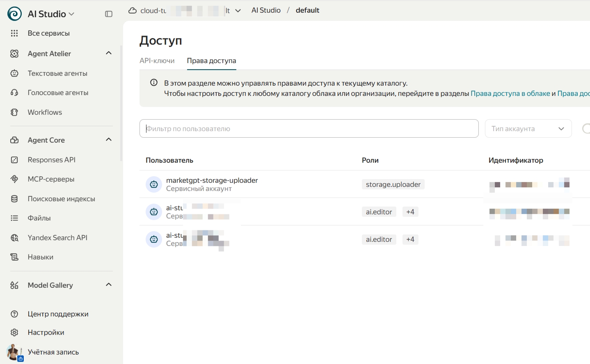Follow the Права доступа в облаке link

[x=510, y=93]
